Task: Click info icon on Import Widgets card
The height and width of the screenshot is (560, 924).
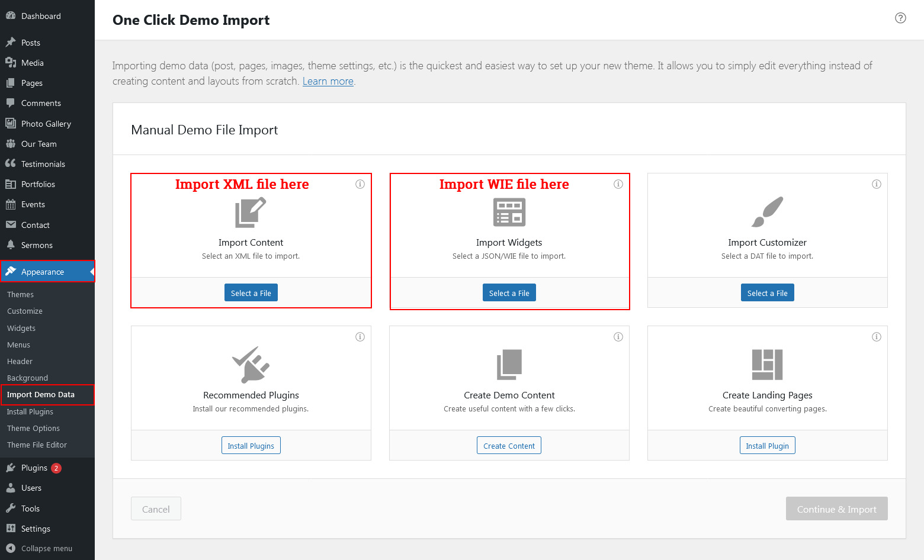Action: coord(618,184)
